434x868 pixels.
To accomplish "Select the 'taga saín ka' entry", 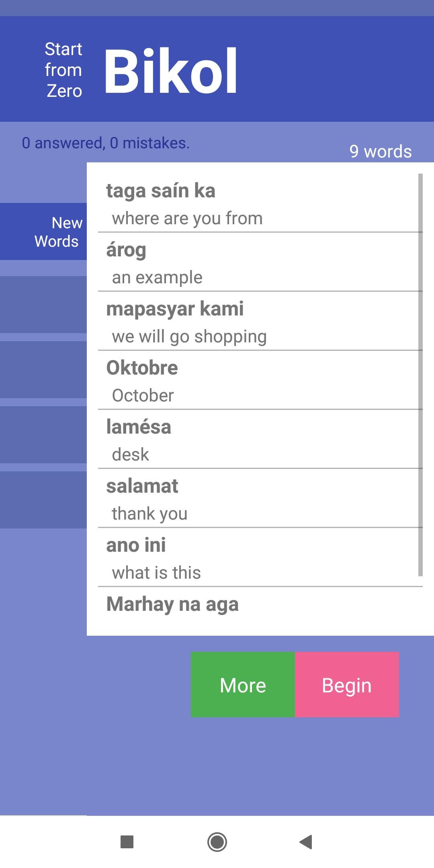I will (x=260, y=204).
